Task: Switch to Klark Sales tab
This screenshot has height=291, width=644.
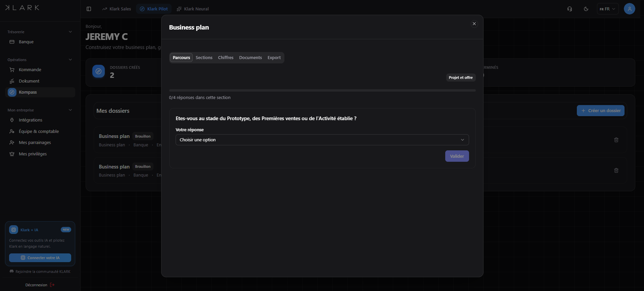Action: click(117, 9)
